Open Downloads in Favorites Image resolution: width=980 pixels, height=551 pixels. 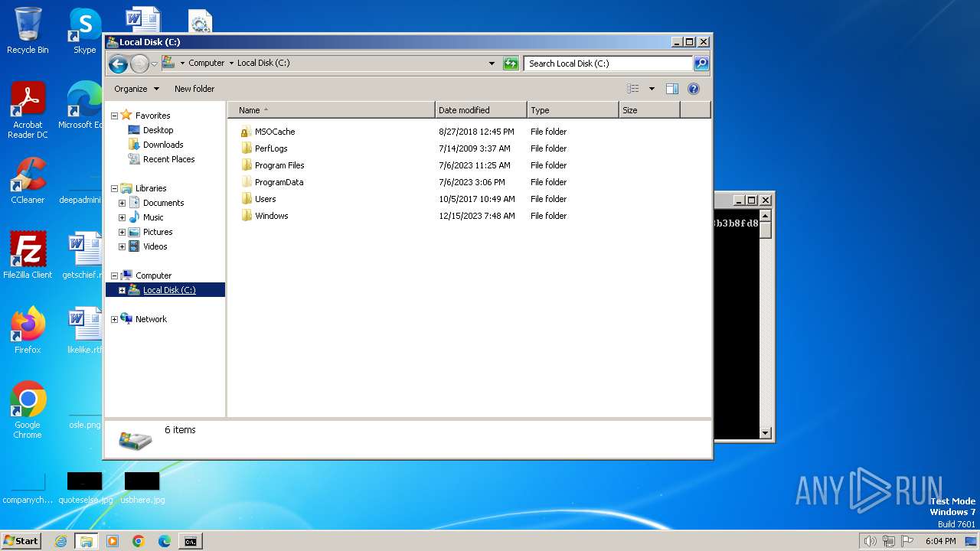[x=163, y=145]
